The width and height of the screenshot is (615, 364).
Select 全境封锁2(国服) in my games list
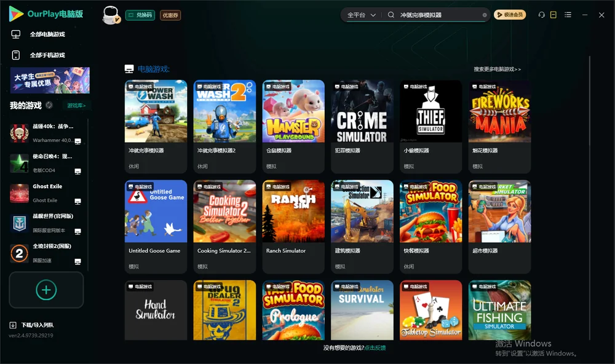click(46, 253)
